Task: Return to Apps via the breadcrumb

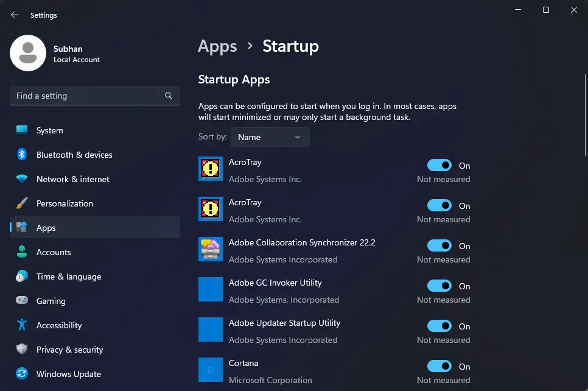Action: coord(217,46)
